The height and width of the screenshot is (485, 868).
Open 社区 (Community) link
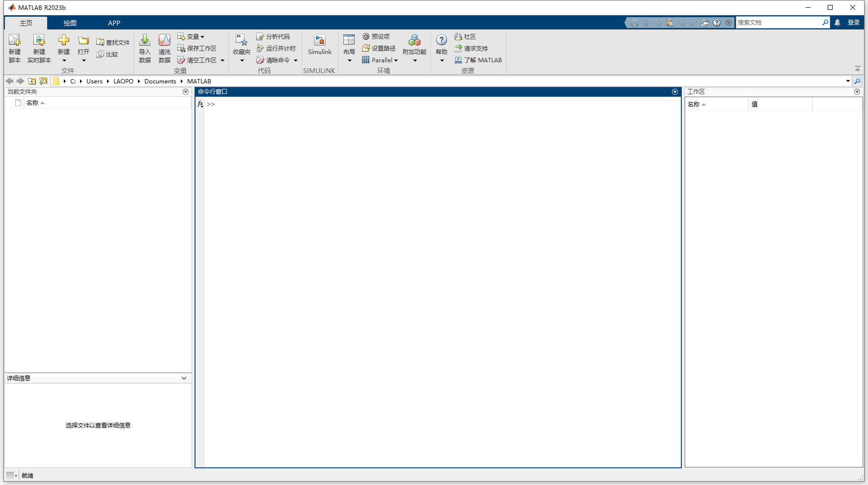click(465, 36)
